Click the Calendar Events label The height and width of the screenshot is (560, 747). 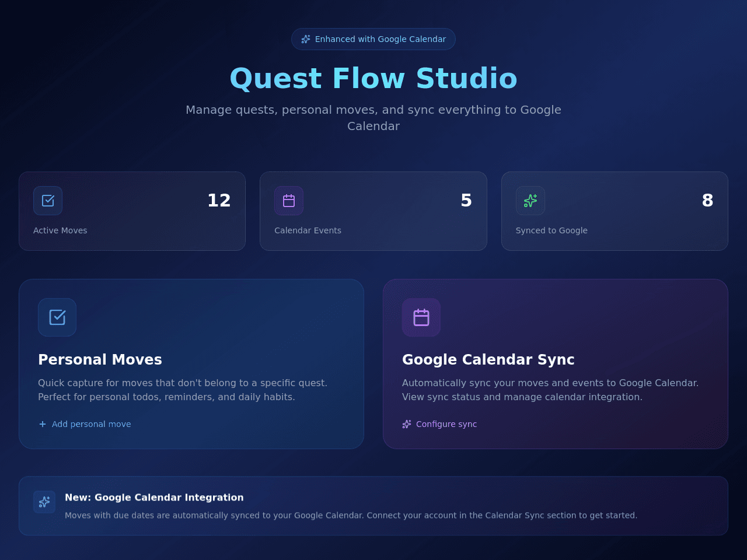pos(308,230)
